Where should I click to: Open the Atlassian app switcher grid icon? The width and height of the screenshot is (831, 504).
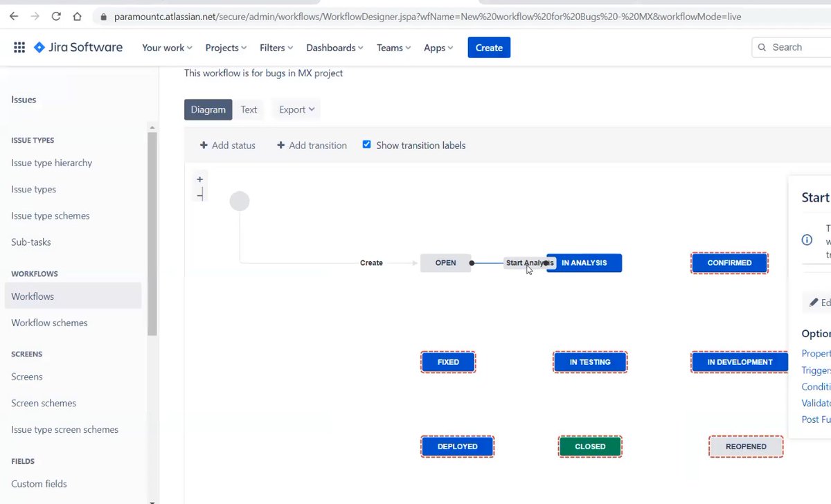[x=19, y=46]
